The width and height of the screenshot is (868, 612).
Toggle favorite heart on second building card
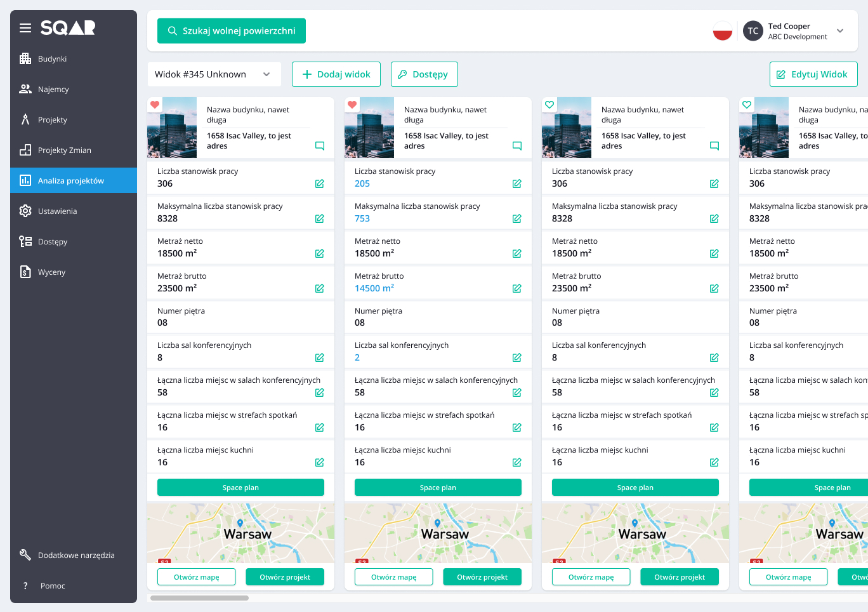[352, 105]
